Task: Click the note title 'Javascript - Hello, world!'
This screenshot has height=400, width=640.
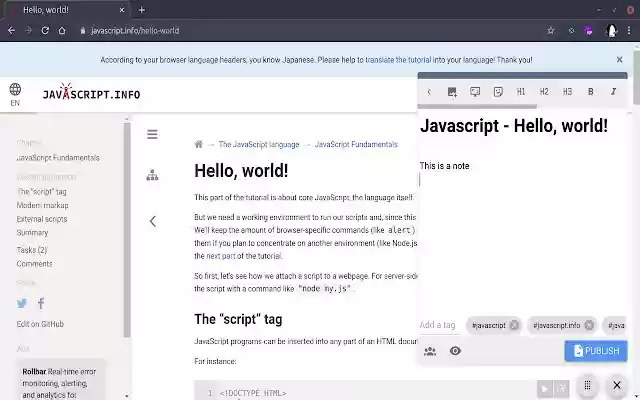Action: coord(514,126)
